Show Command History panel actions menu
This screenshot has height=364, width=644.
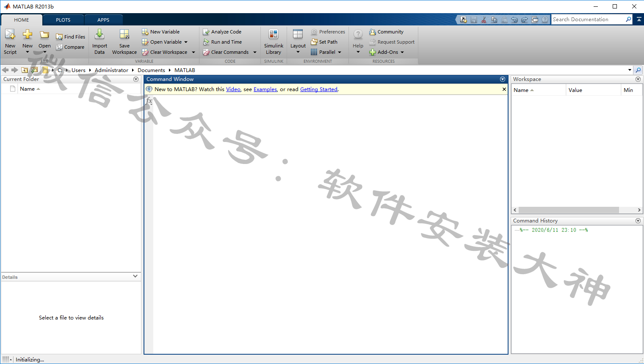pos(638,221)
